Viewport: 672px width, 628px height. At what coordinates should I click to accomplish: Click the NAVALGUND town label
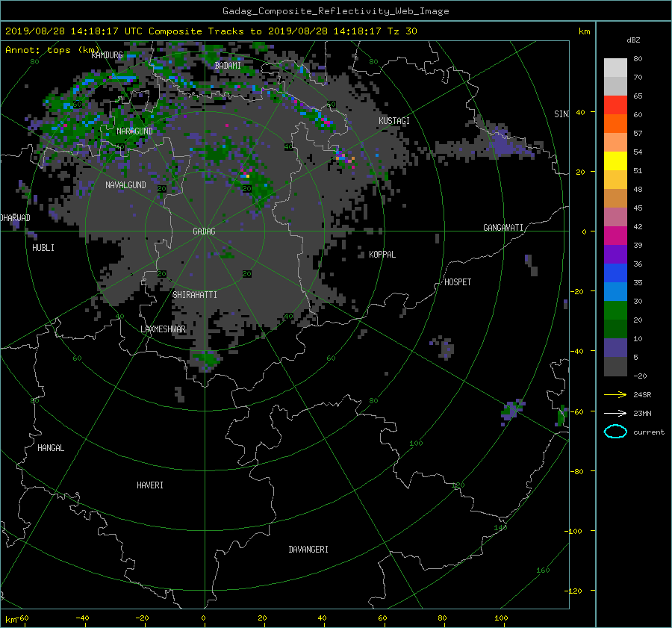(x=125, y=184)
